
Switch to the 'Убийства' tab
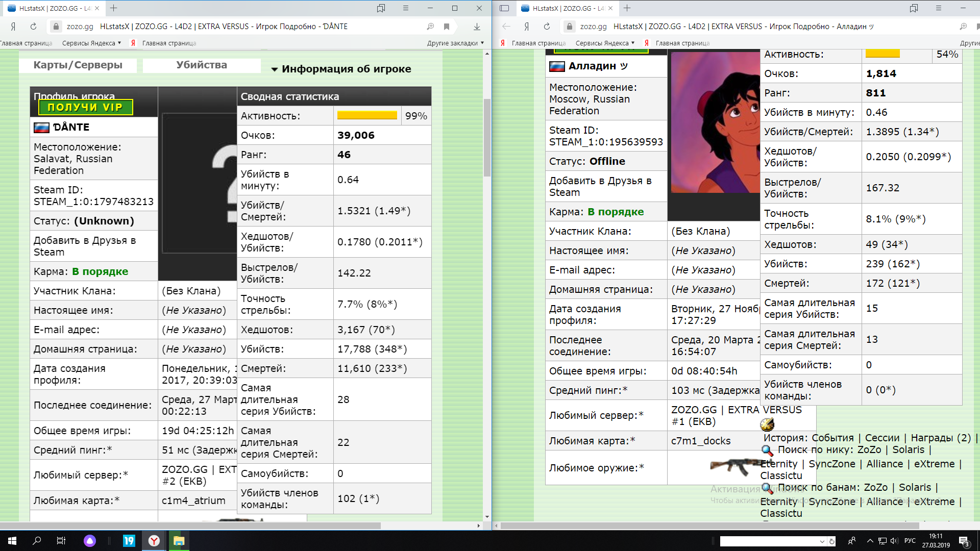201,65
